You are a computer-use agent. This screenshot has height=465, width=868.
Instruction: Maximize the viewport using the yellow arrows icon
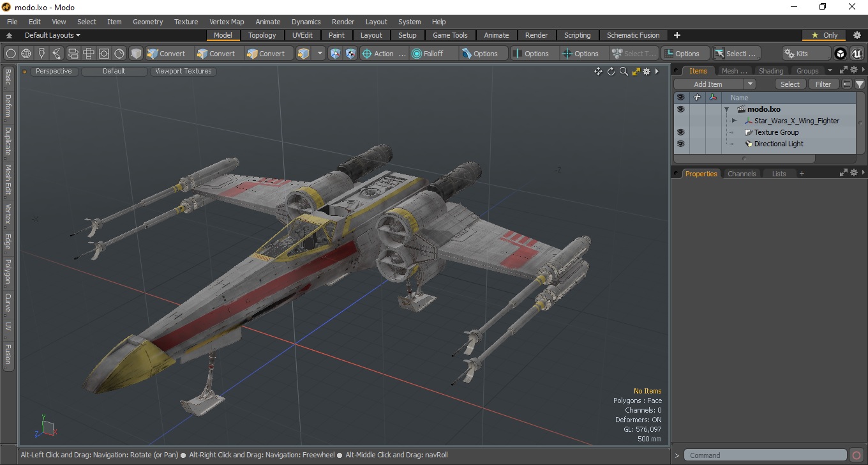[x=636, y=72]
